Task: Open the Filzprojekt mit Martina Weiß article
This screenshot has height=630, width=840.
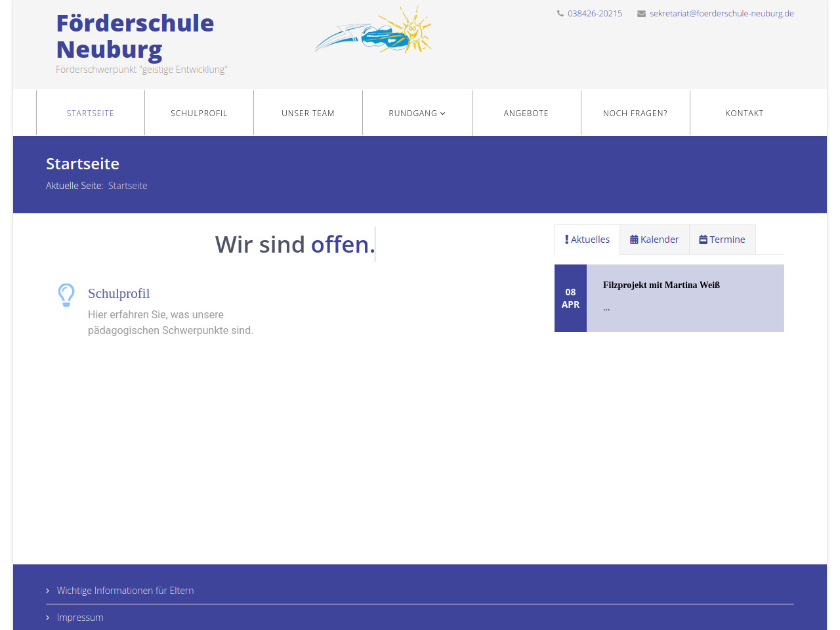Action: click(x=661, y=285)
